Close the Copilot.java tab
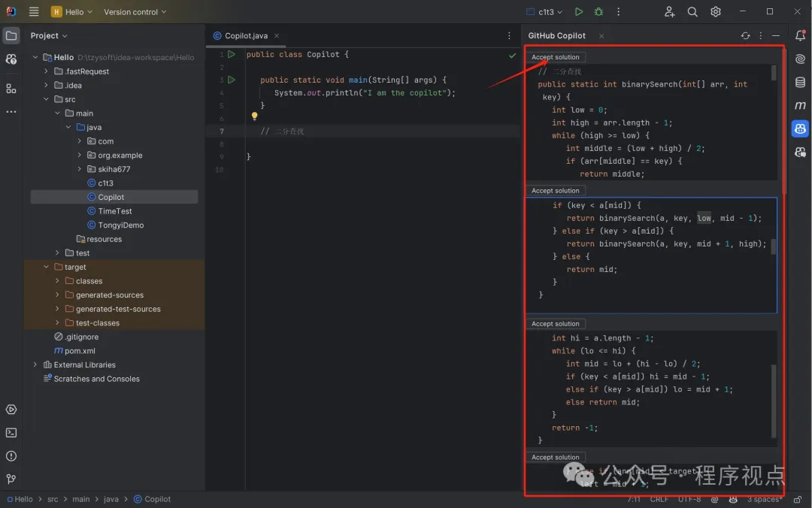This screenshot has height=508, width=812. 277,36
